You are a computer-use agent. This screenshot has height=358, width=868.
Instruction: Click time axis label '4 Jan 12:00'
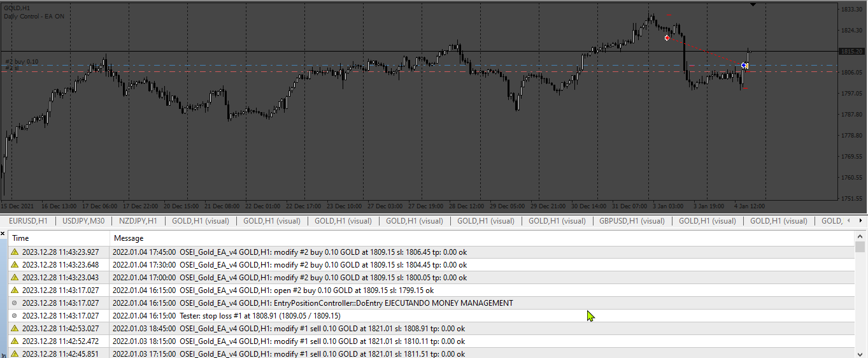point(750,206)
